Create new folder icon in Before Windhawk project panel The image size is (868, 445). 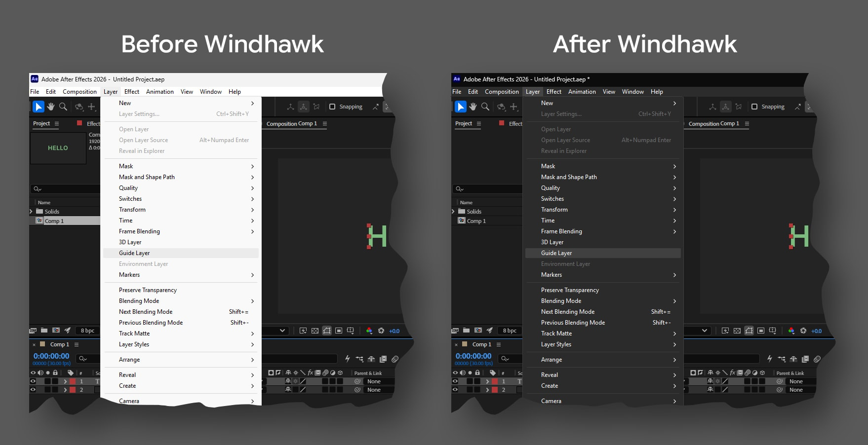tap(44, 331)
